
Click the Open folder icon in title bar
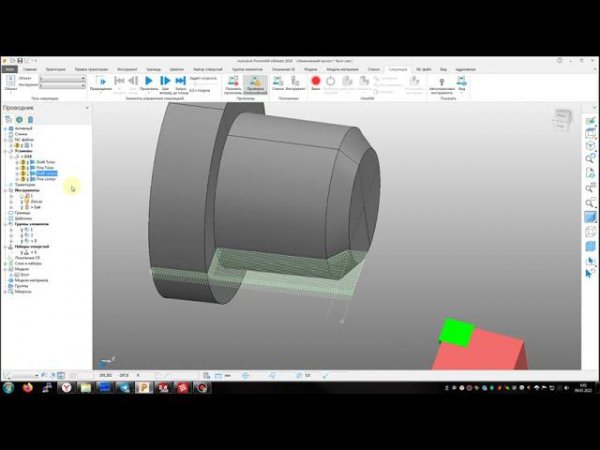[12, 61]
